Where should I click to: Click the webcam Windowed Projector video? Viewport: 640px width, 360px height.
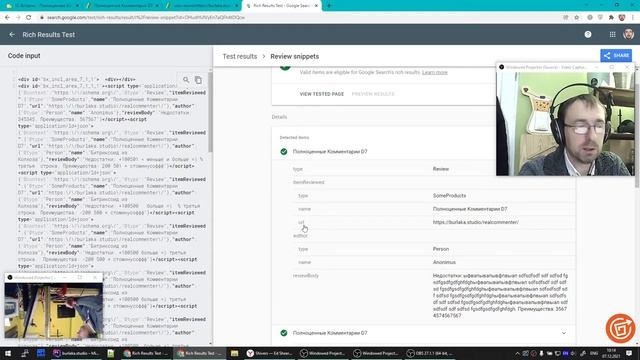pos(565,124)
